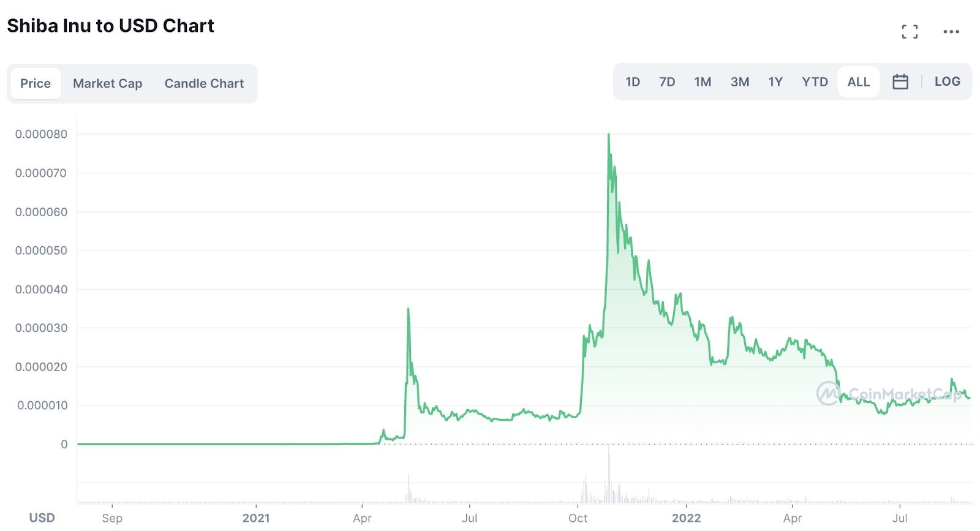Select the ALL time range
The width and height of the screenshot is (980, 531).
point(858,81)
